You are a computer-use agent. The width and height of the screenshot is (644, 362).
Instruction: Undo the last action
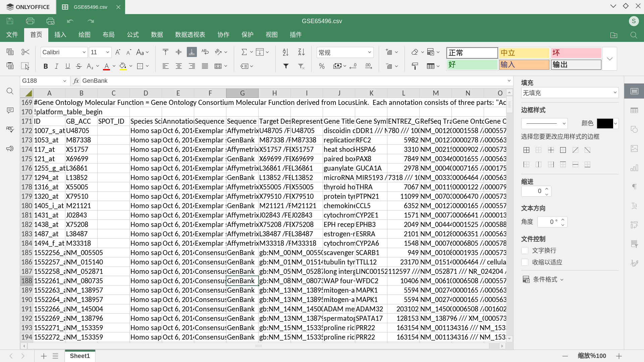(70, 21)
